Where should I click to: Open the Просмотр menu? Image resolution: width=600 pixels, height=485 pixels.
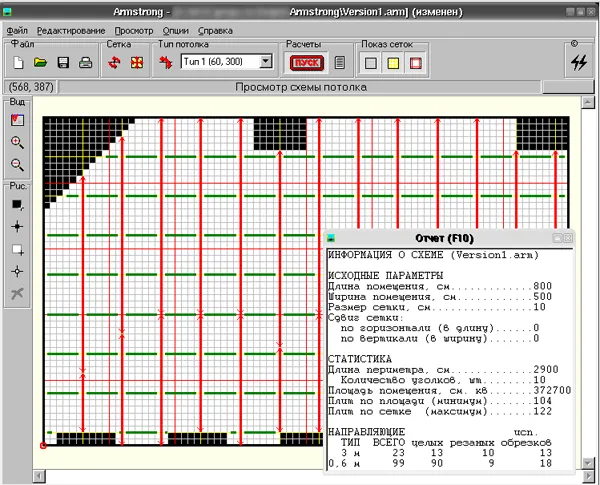pos(134,31)
